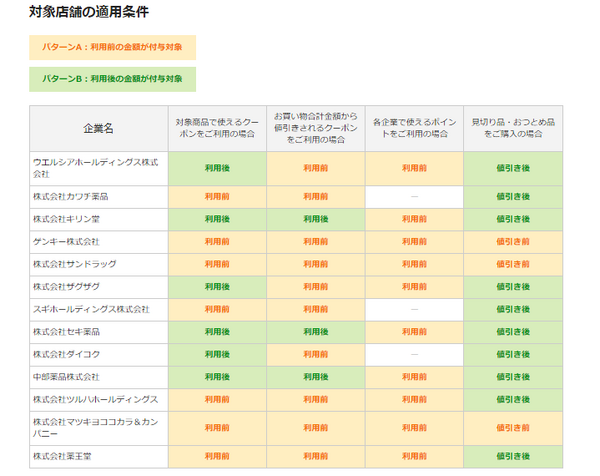Click ダイコク product coupon 利用後 cell
600x476 pixels.
(217, 355)
